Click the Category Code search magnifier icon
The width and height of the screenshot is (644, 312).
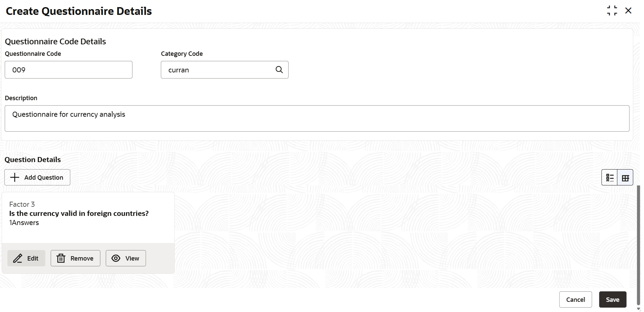pyautogui.click(x=279, y=70)
